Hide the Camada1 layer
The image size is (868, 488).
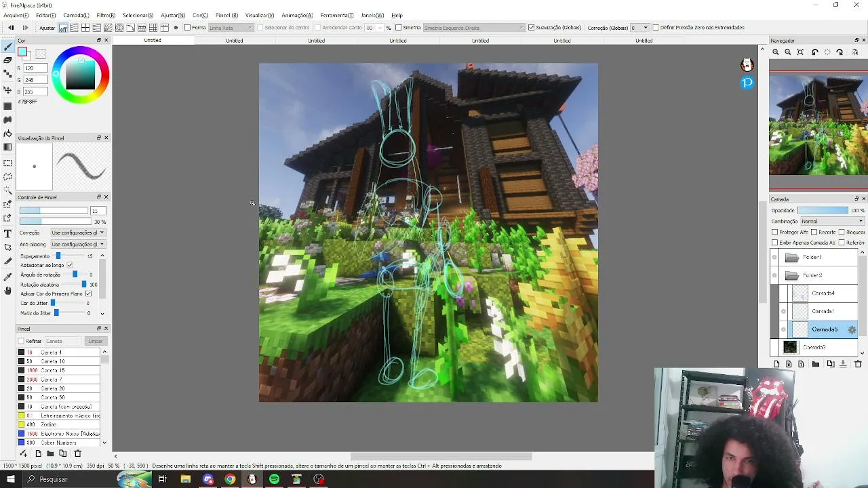click(x=783, y=312)
